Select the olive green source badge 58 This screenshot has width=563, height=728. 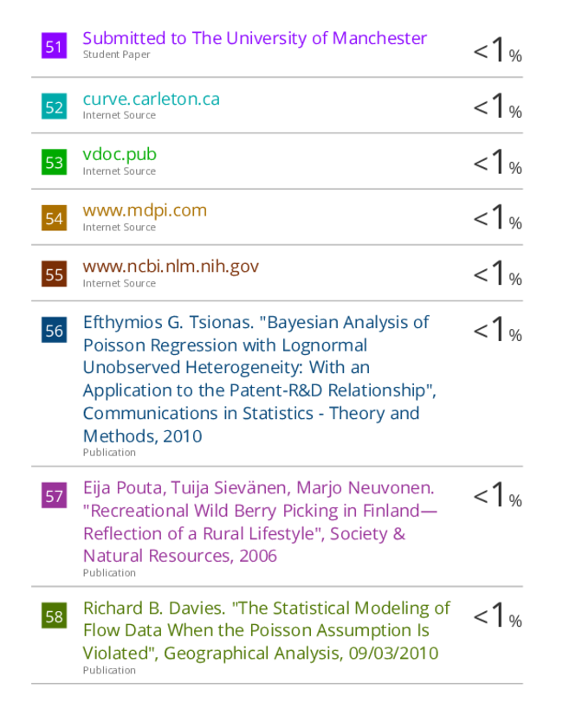click(x=54, y=615)
